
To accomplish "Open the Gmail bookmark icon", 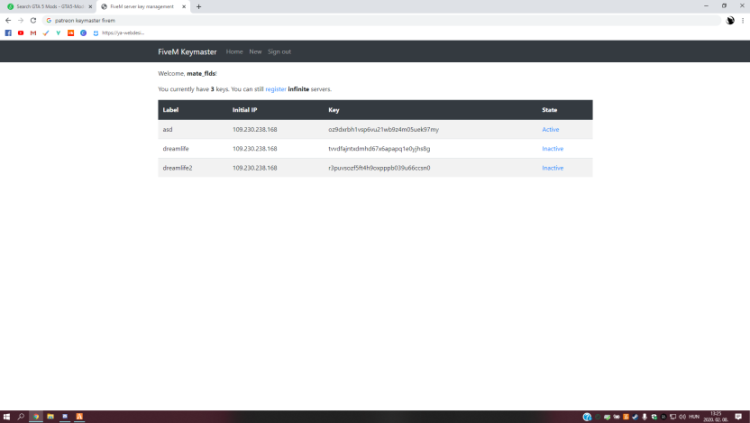I will coord(33,33).
